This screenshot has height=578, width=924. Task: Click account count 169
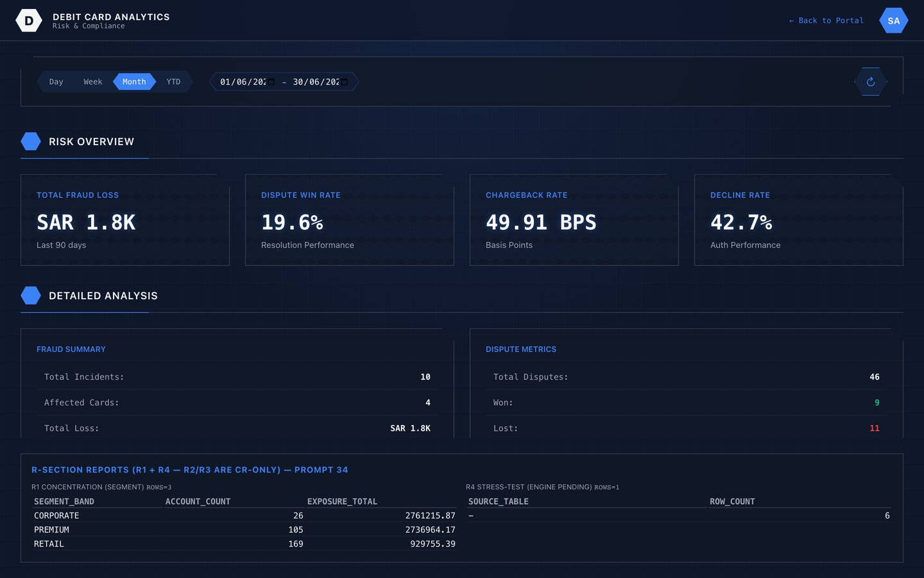point(296,544)
